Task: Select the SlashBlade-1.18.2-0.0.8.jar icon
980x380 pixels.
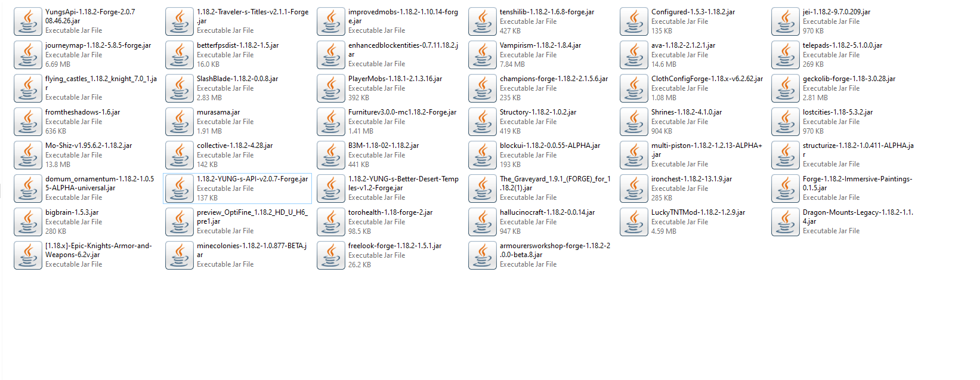Action: [179, 88]
